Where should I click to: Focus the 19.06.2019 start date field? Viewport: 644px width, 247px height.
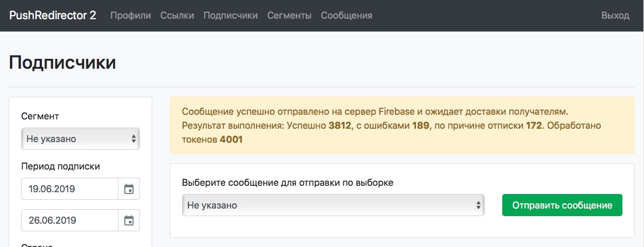[69, 189]
